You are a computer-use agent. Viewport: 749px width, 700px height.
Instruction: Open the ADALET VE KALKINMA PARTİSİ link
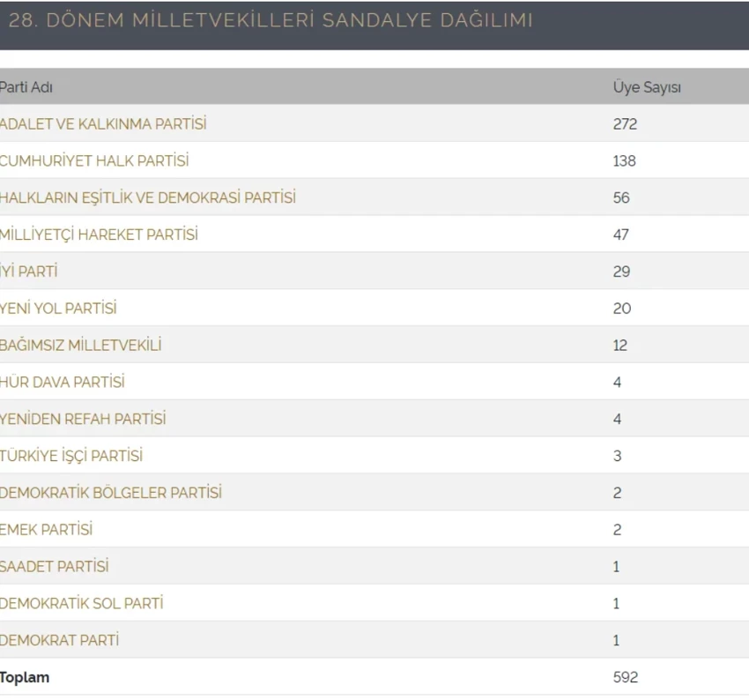click(103, 124)
